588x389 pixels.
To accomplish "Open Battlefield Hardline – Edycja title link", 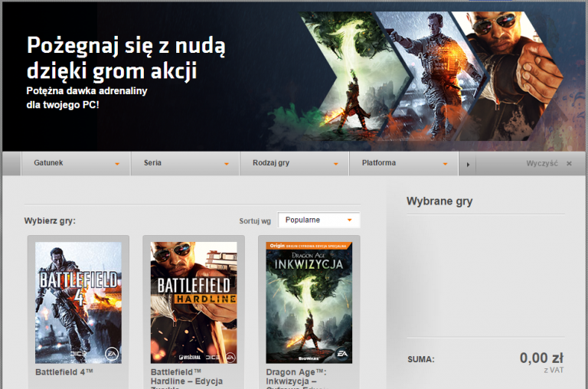I will (x=187, y=379).
